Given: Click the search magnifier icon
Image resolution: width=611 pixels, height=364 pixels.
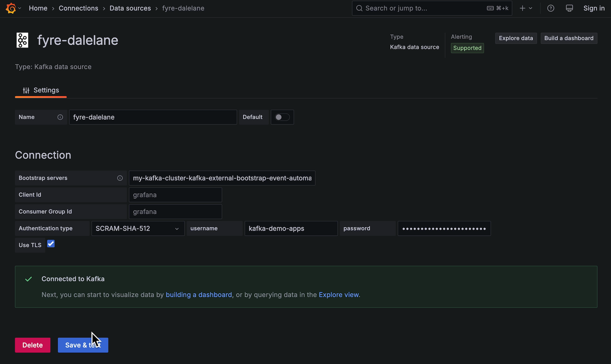Looking at the screenshot, I should tap(359, 8).
